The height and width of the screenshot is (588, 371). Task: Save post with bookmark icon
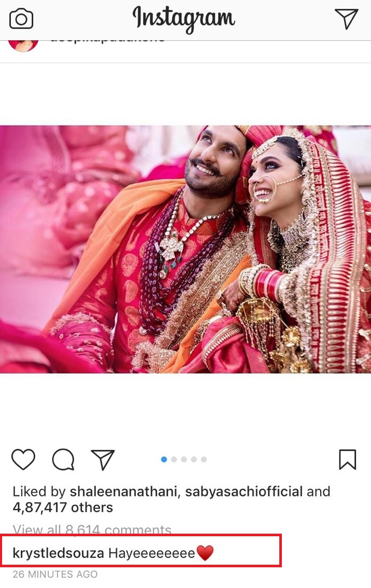[x=347, y=460]
